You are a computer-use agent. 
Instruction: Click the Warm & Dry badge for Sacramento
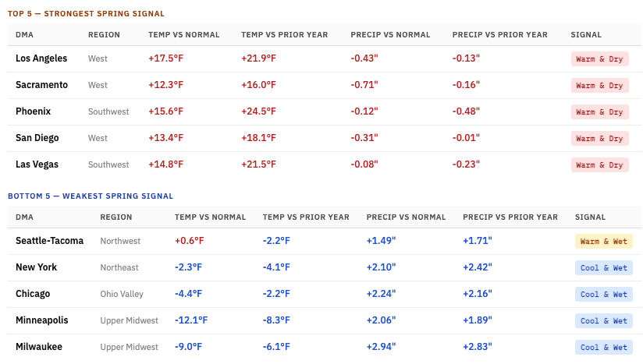[x=599, y=86]
